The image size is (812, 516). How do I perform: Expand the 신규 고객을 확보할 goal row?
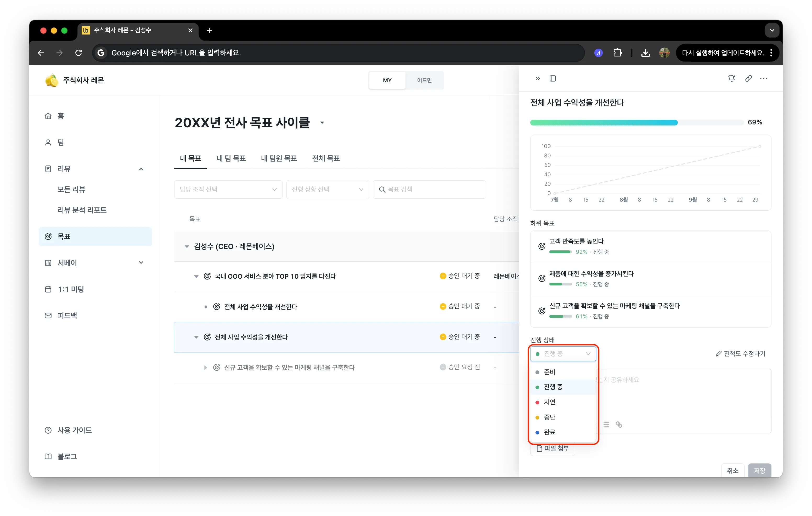coord(205,367)
